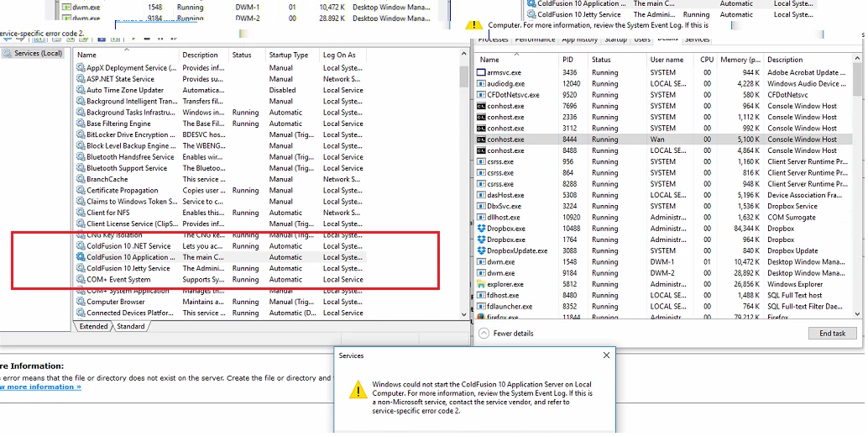Open the 'more information »' link
Screen dimensions: 868x437
point(39,387)
